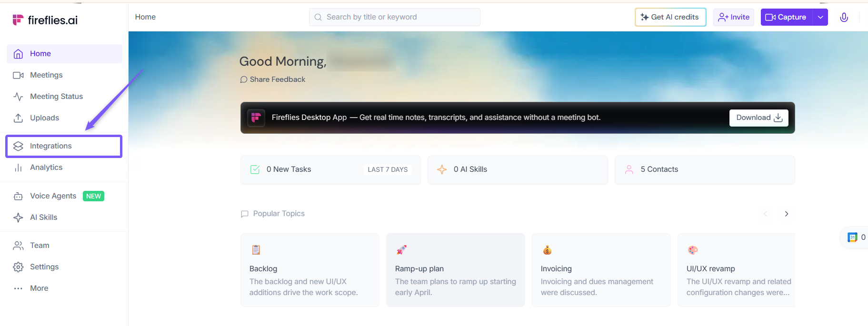Focus the search by title or keyword field
This screenshot has height=326, width=868.
394,17
